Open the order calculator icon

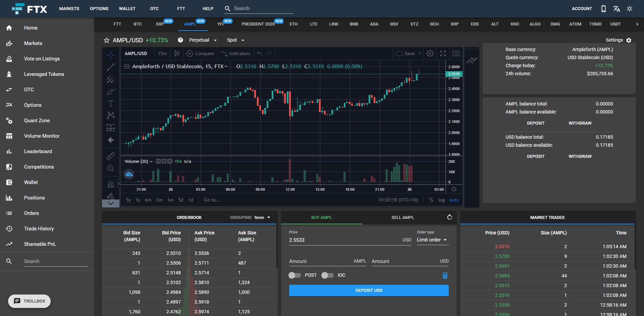(x=445, y=276)
